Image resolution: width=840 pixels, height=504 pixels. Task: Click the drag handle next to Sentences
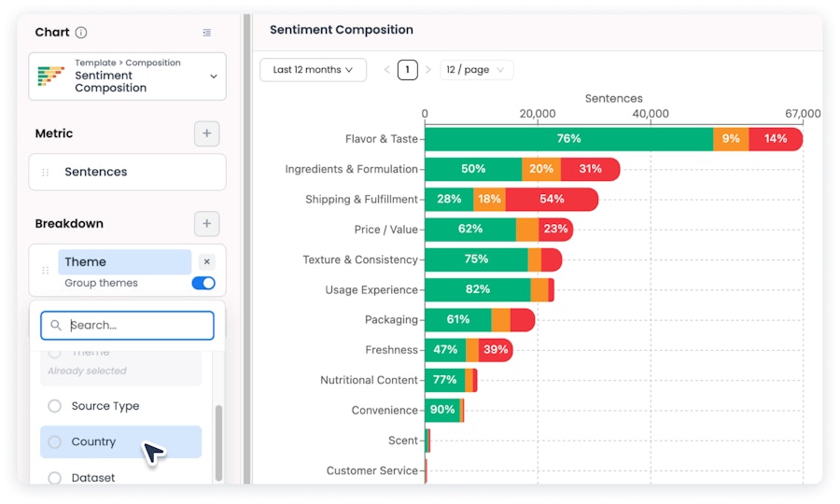tap(46, 173)
